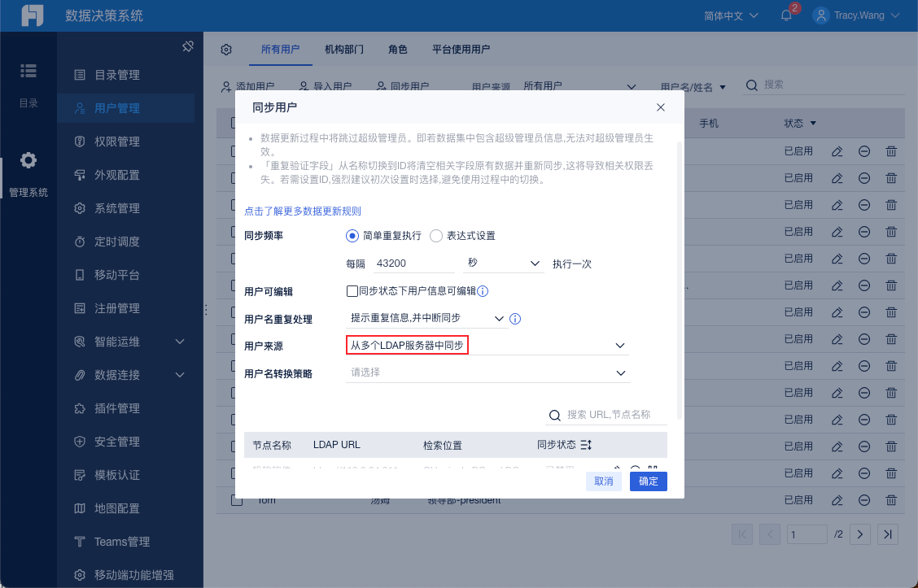Go to the first page of users
Viewport: 918px width, 588px height.
741,534
